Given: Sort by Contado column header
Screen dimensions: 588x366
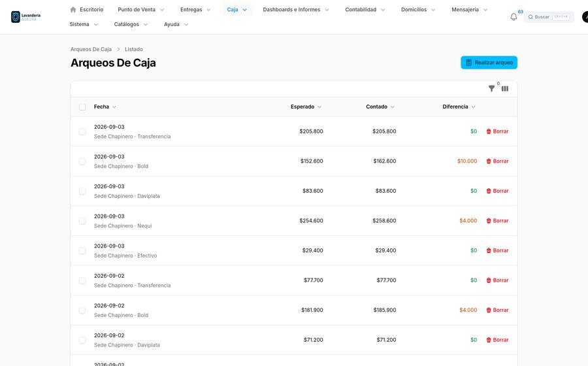Looking at the screenshot, I should point(380,107).
